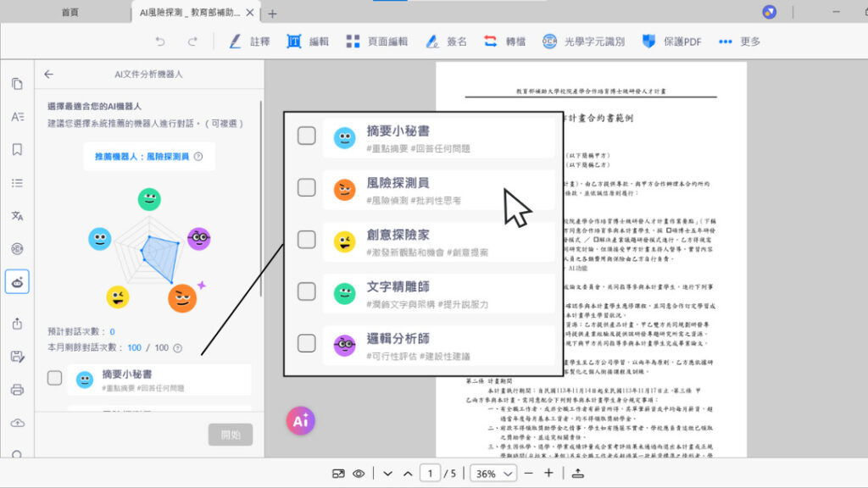The image size is (868, 488).
Task: Click the 開始 start button
Action: click(231, 435)
